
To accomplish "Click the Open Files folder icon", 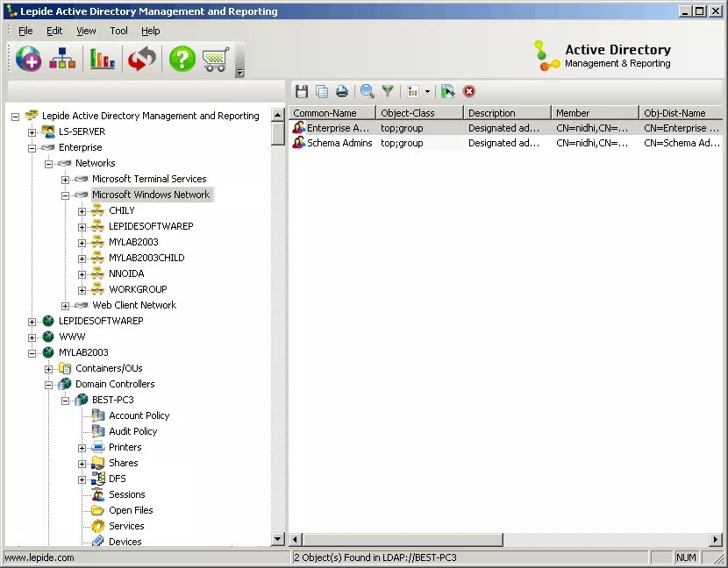I will pos(98,510).
